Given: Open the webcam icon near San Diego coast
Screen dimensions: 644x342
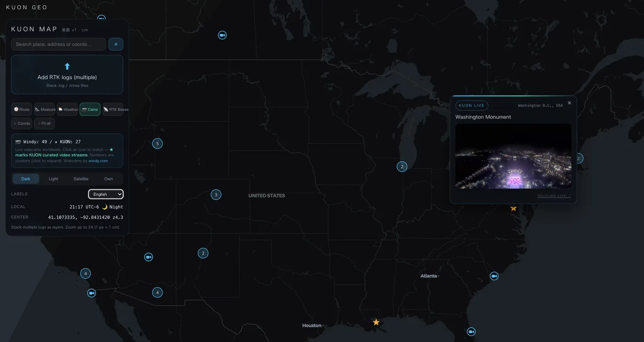Looking at the screenshot, I should click(92, 293).
